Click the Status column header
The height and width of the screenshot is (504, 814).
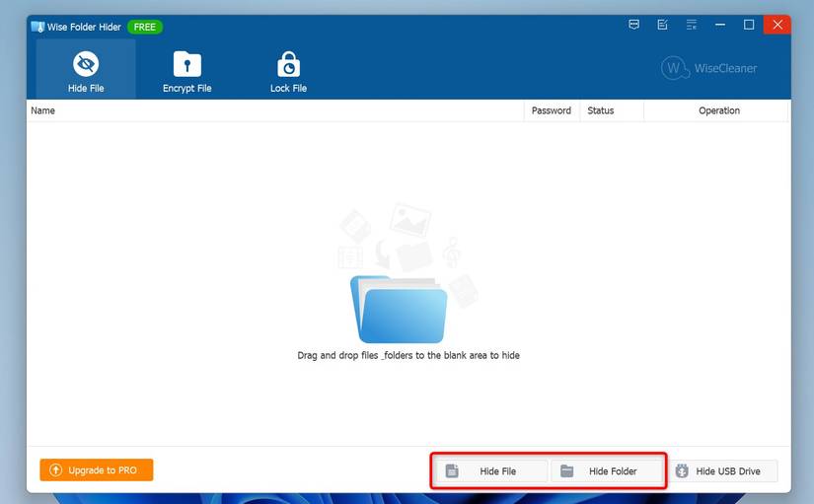pos(600,110)
